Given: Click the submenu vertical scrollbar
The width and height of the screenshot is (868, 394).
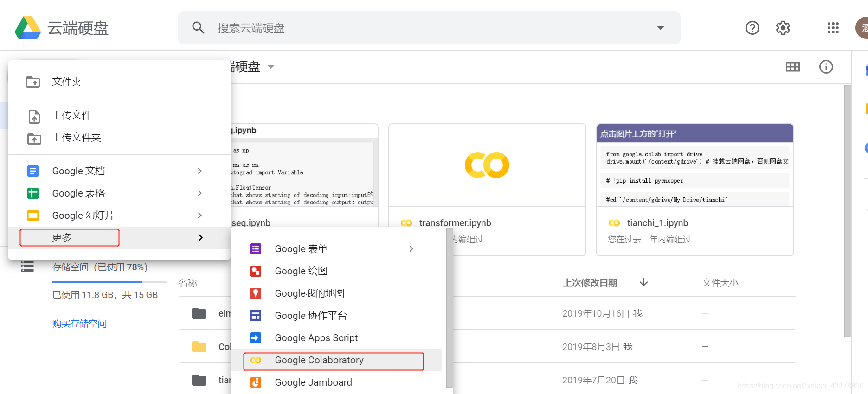Looking at the screenshot, I should coord(449,307).
